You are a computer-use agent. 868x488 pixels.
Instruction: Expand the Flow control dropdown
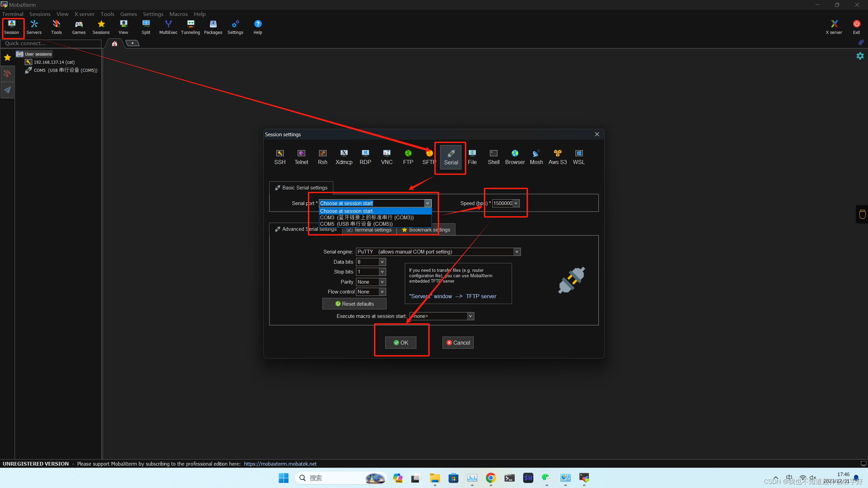tap(382, 292)
